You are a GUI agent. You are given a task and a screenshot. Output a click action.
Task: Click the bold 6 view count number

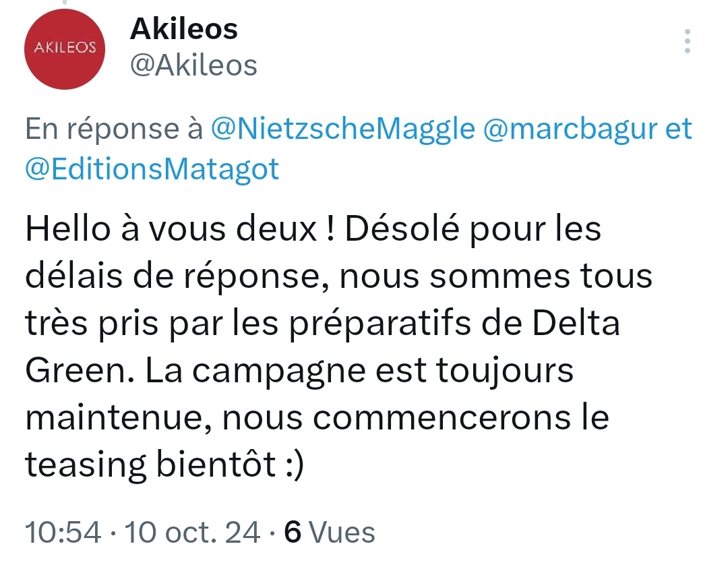293,533
